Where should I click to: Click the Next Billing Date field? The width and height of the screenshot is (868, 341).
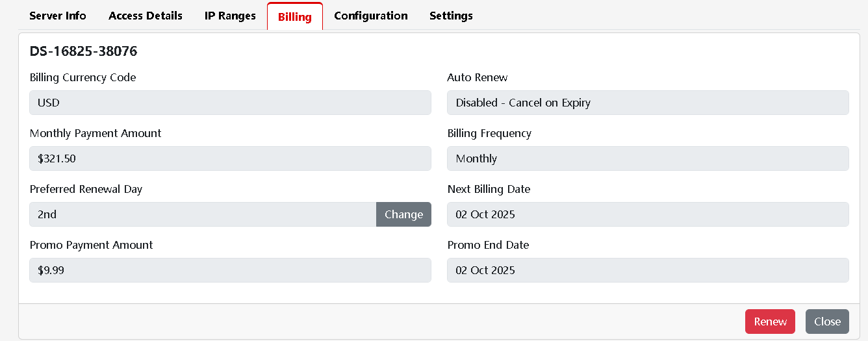point(648,214)
